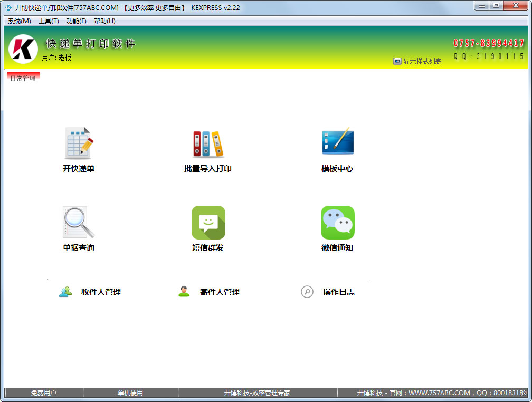Click the 寄件人管理 person icon
Screen dimensions: 532x402
(184, 292)
